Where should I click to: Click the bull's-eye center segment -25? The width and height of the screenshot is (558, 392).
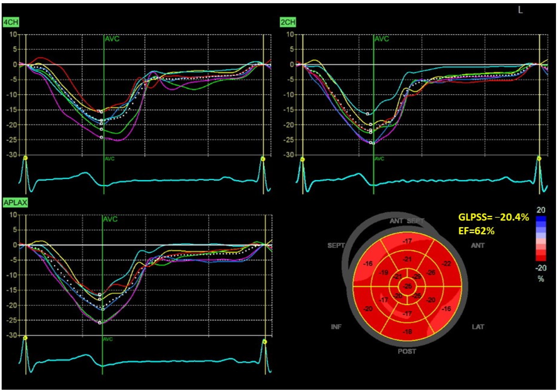click(x=408, y=286)
